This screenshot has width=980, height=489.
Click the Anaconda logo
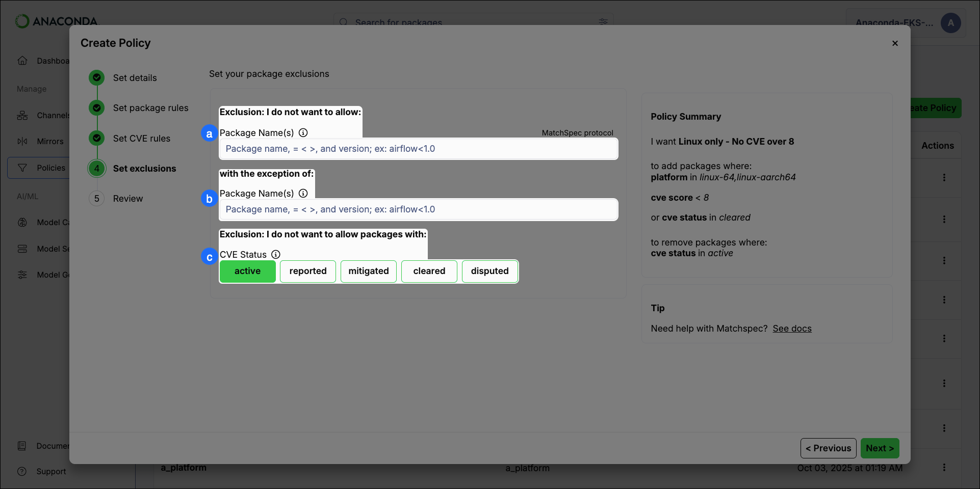point(56,21)
